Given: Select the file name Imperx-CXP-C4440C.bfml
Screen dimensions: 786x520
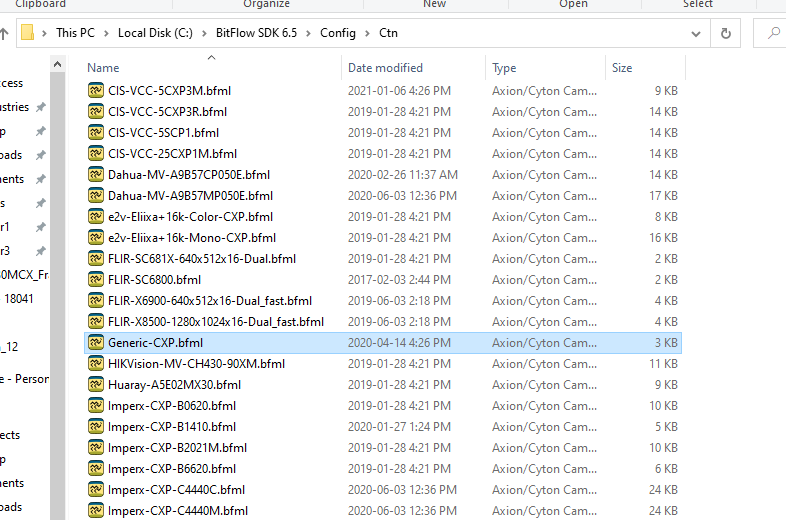Looking at the screenshot, I should (x=176, y=490).
